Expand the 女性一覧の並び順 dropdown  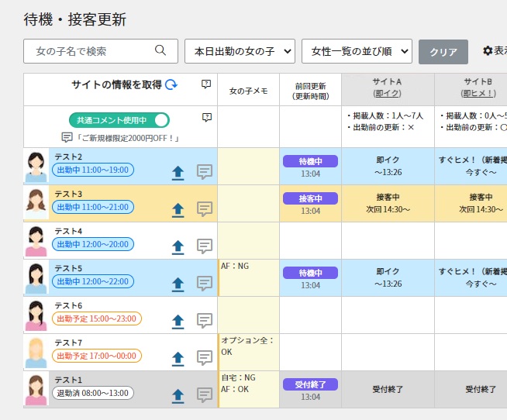[x=357, y=51]
